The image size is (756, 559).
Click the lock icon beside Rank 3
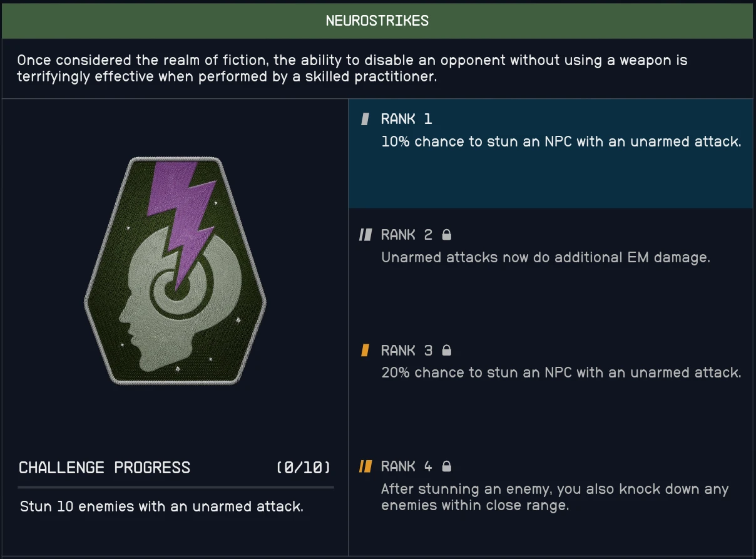(447, 351)
